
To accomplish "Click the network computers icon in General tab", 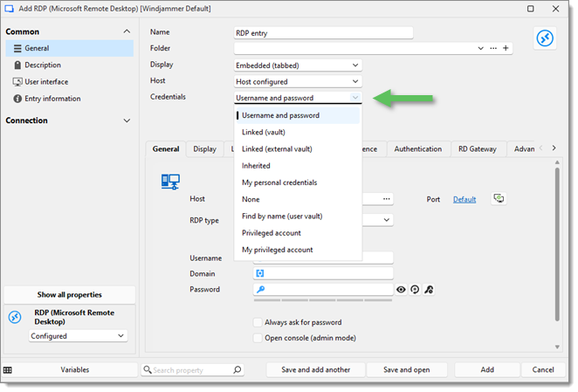I will point(170,182).
